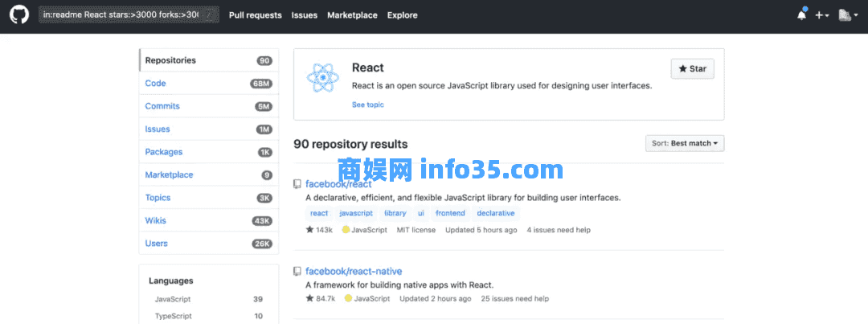This screenshot has height=324, width=868.
Task: Open the notifications bell
Action: [801, 15]
